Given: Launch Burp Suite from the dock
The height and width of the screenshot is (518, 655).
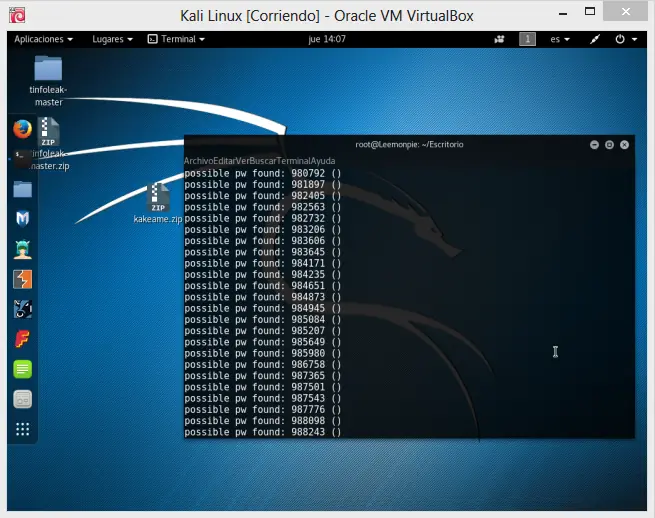Looking at the screenshot, I should 22,279.
